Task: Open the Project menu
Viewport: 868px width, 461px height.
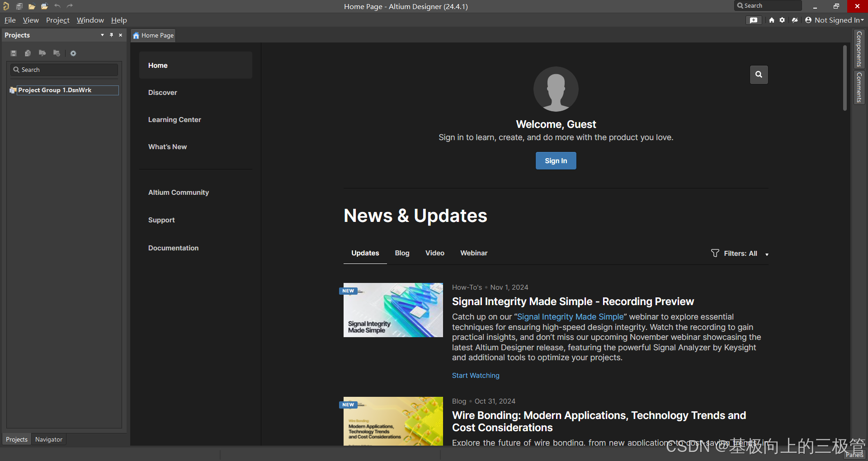Action: click(x=58, y=20)
